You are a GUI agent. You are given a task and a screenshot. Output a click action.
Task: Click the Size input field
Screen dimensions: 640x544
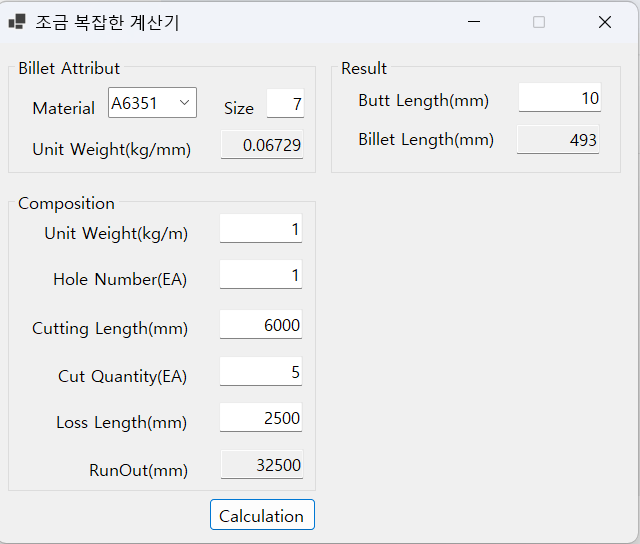[285, 104]
